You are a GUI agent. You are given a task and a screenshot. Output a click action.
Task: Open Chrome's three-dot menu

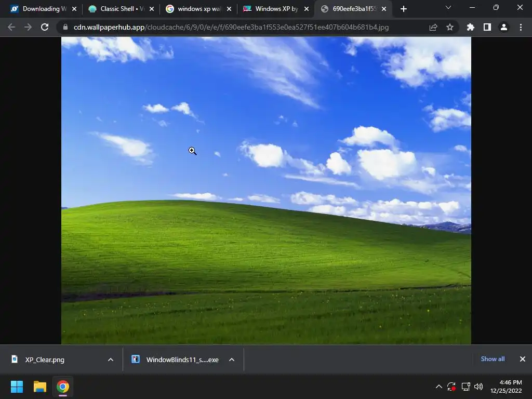[x=521, y=27]
